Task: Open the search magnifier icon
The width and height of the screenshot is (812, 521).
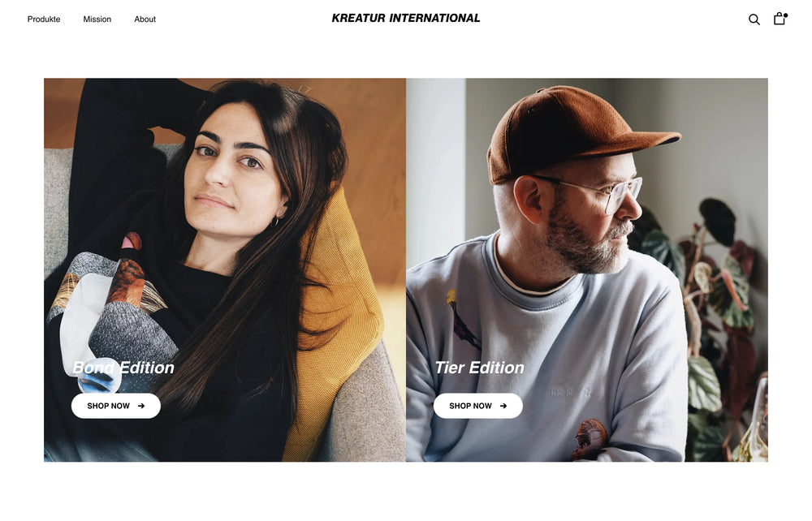Action: click(x=754, y=19)
